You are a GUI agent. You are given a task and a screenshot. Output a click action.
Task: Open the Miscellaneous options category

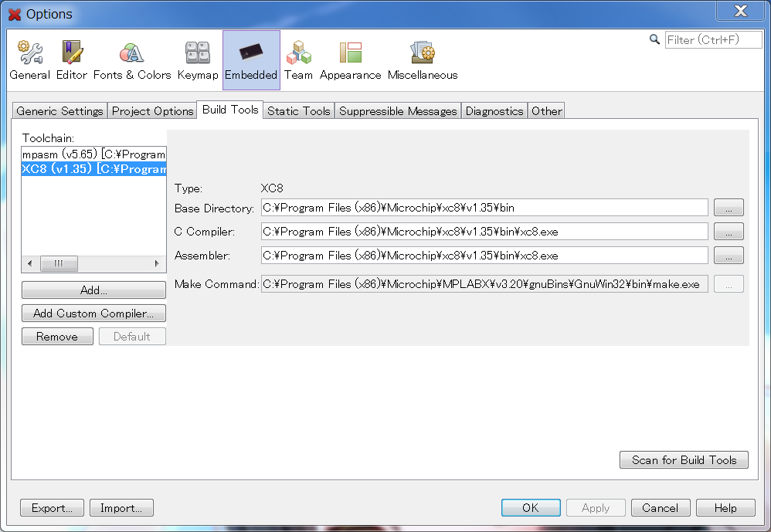(x=423, y=60)
